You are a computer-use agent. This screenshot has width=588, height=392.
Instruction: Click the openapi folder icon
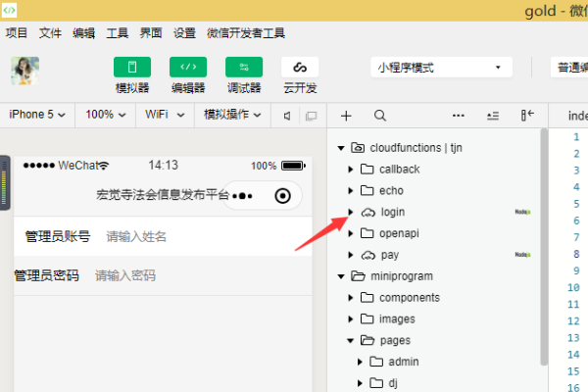tap(367, 233)
